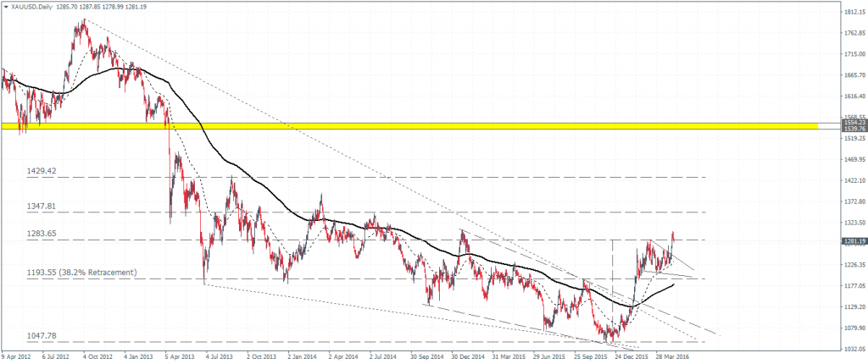The image size is (868, 364).
Task: Click the 1665.70 price axis value
Action: tap(854, 74)
